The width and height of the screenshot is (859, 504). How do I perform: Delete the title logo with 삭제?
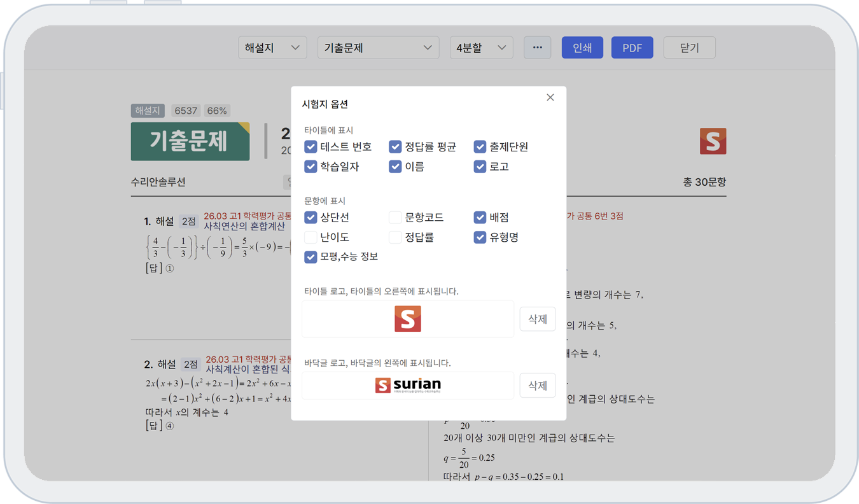538,319
